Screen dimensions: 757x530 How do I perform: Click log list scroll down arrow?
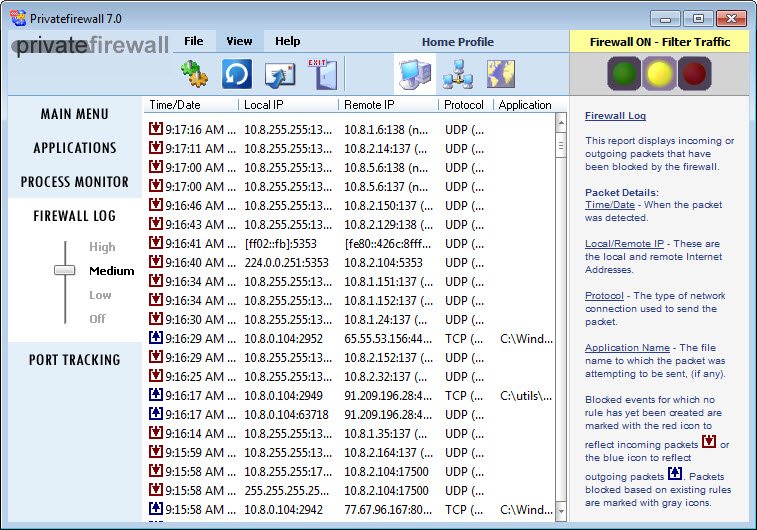point(561,511)
